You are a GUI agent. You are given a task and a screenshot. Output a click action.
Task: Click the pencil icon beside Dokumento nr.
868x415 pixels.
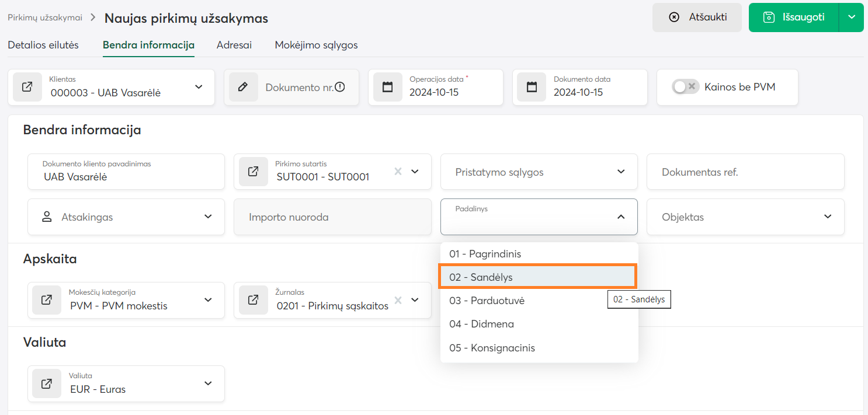tap(244, 87)
